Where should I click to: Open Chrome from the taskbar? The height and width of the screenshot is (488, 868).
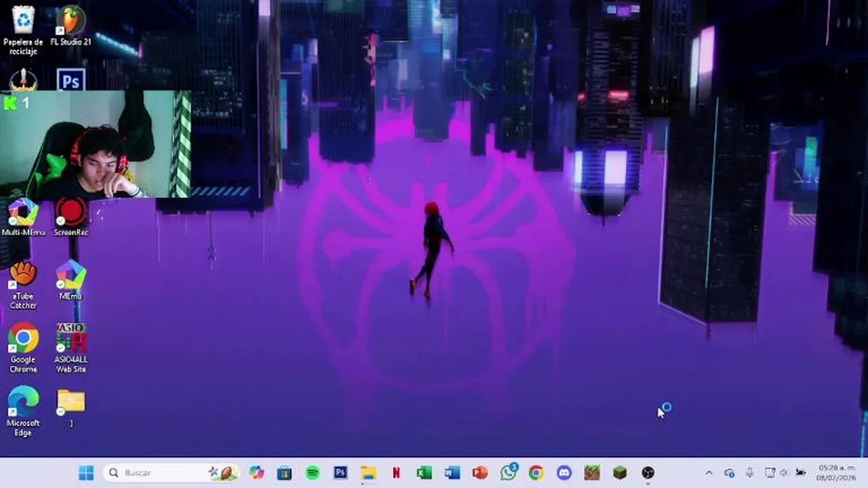point(536,472)
